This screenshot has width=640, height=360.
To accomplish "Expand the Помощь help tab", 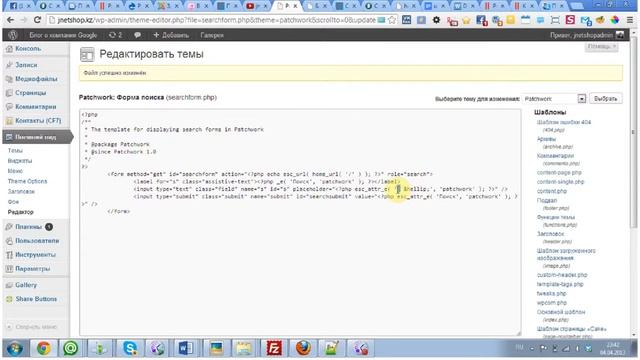I will pyautogui.click(x=601, y=47).
